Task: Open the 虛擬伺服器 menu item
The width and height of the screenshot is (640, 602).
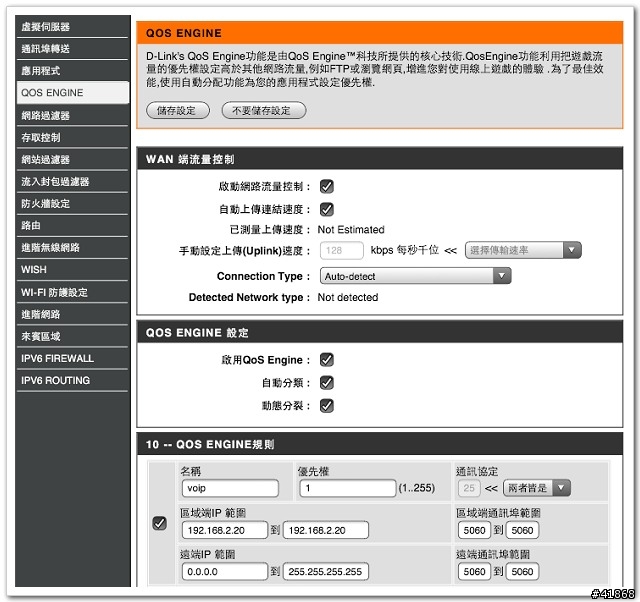Action: [72, 27]
